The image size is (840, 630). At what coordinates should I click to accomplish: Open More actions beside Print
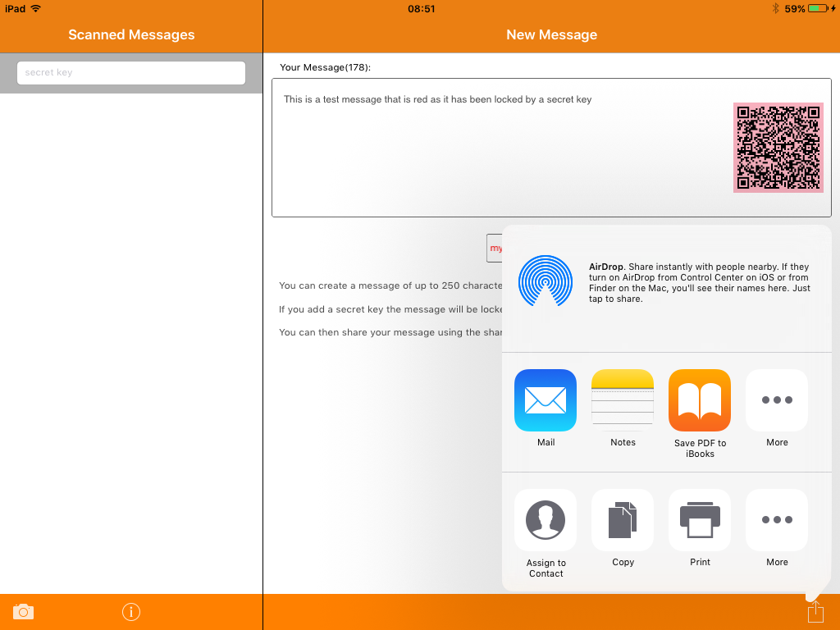click(x=777, y=520)
